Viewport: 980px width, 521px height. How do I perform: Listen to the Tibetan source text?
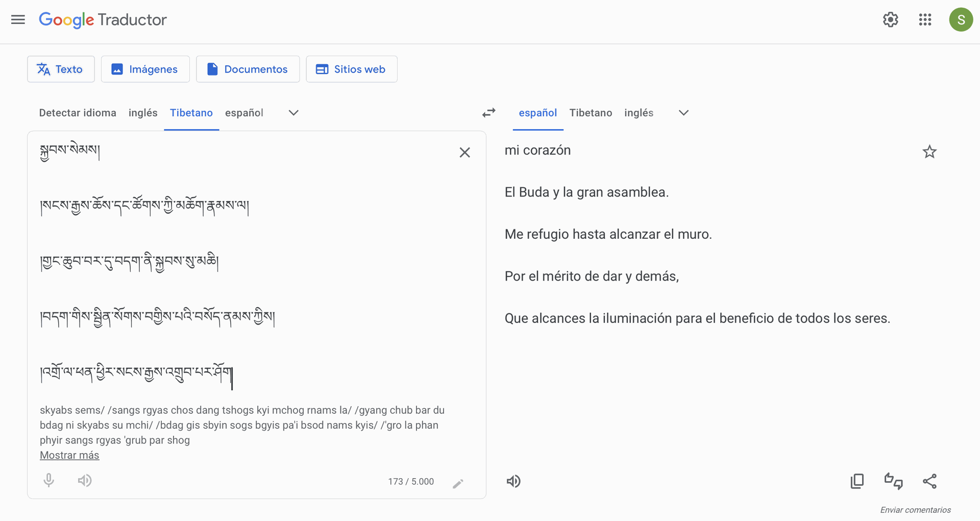[85, 481]
